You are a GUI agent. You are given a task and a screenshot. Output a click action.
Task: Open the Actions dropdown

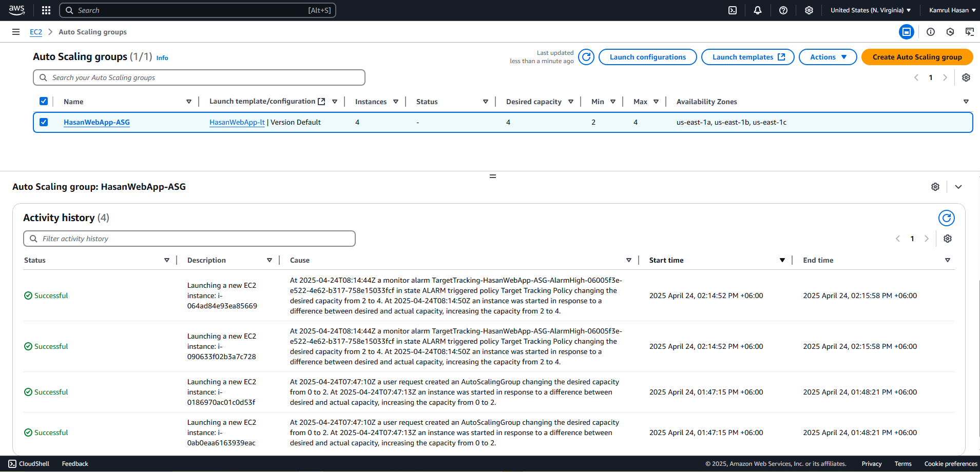(x=828, y=57)
